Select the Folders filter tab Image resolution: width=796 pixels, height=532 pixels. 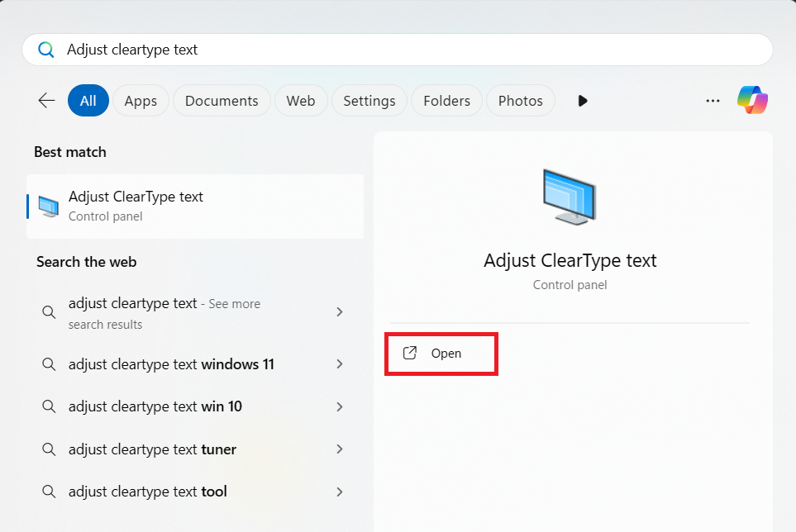tap(446, 101)
